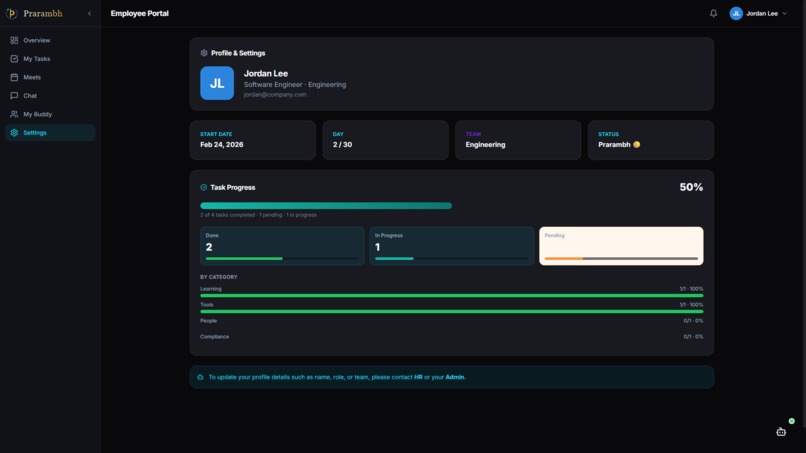Select the In Progress tasks card

452,246
